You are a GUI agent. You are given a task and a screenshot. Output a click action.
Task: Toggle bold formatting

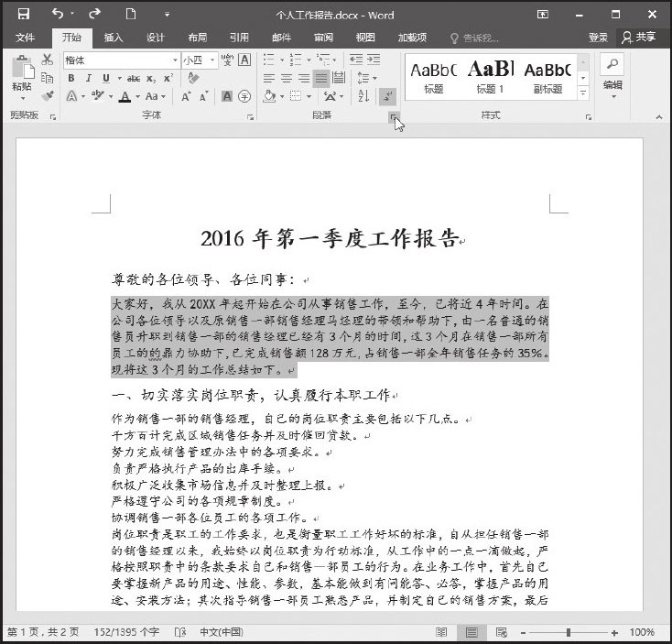(71, 78)
